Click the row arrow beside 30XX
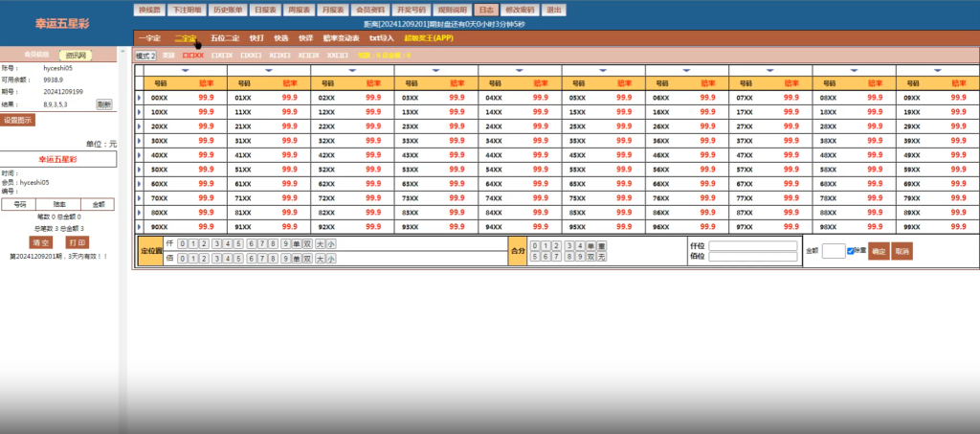The width and height of the screenshot is (980, 434). point(139,141)
